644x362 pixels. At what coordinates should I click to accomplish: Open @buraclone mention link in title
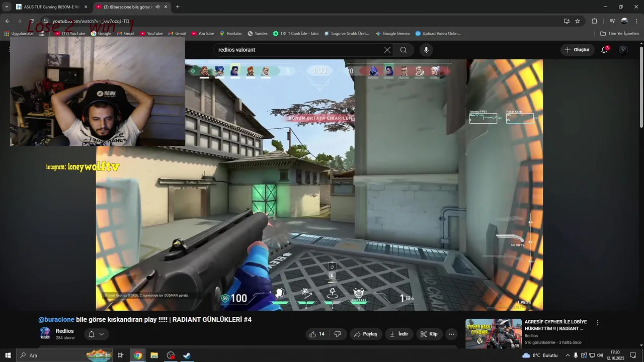[56, 319]
